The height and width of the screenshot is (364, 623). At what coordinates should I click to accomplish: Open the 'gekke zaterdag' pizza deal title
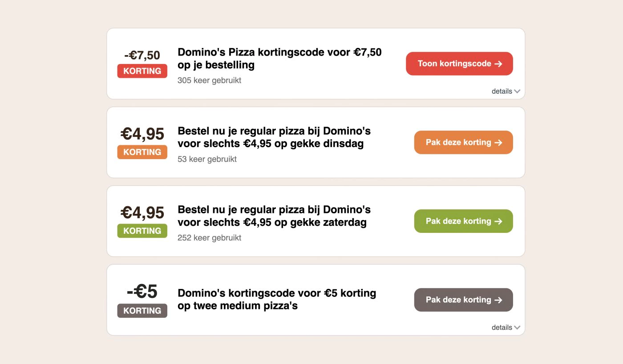(274, 216)
